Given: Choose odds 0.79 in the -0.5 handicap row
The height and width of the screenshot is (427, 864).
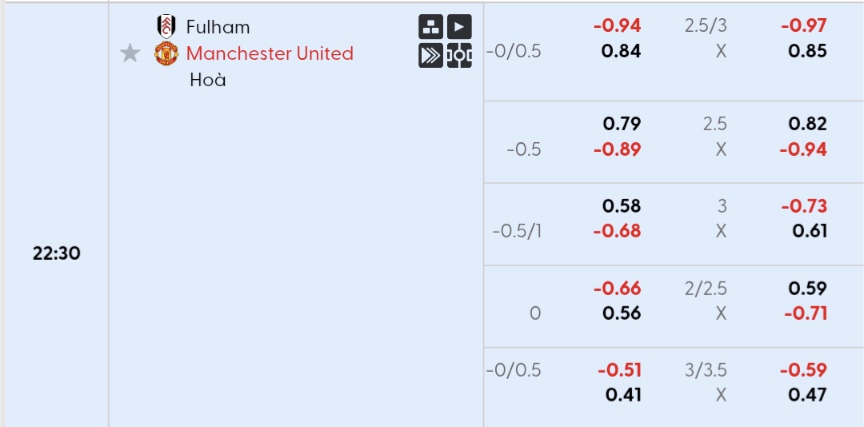Looking at the screenshot, I should 622,123.
